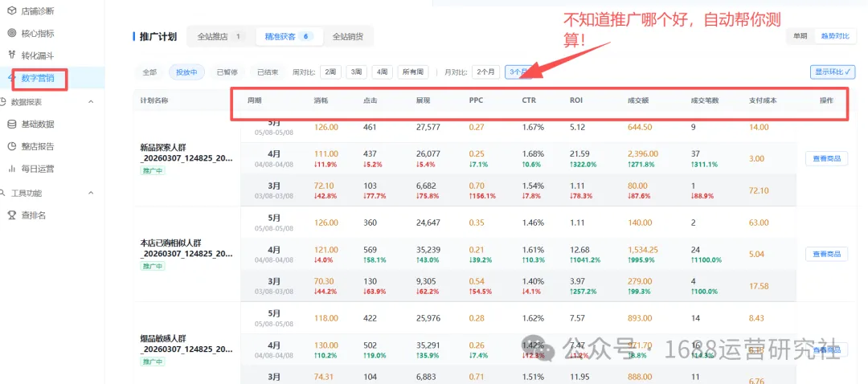Click the 计划名称 column header
The height and width of the screenshot is (384, 868).
click(x=154, y=100)
